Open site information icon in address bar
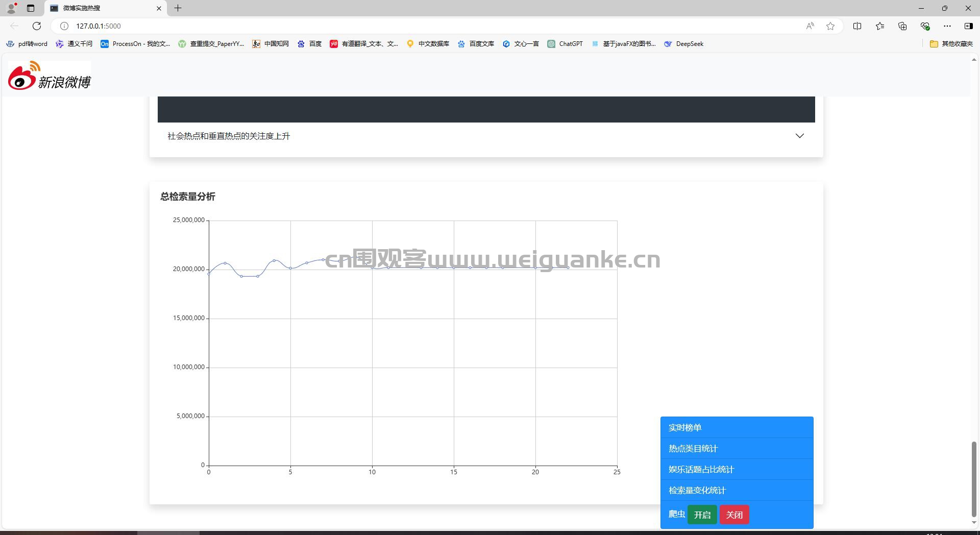 pyautogui.click(x=64, y=26)
